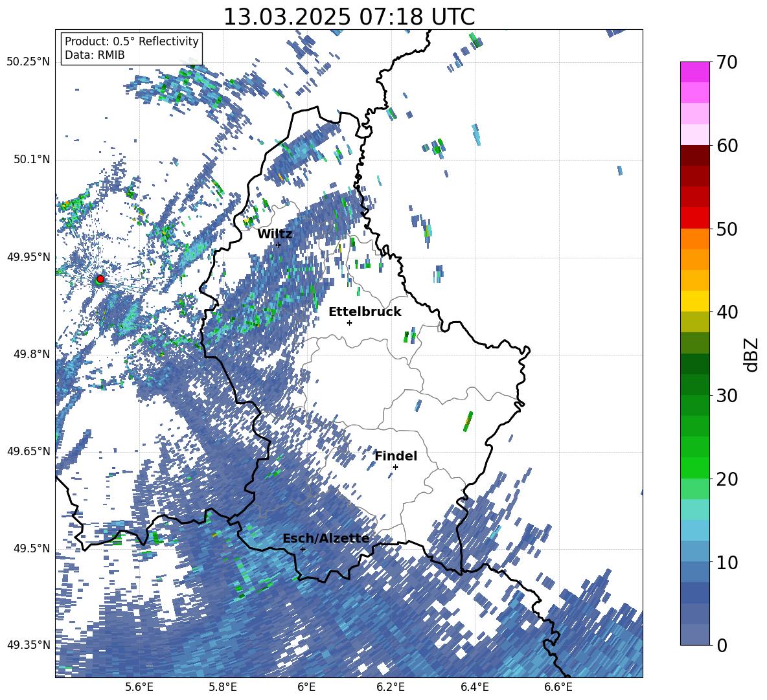767x700 pixels.
Task: Click the Findel station label
Action: 396,456
